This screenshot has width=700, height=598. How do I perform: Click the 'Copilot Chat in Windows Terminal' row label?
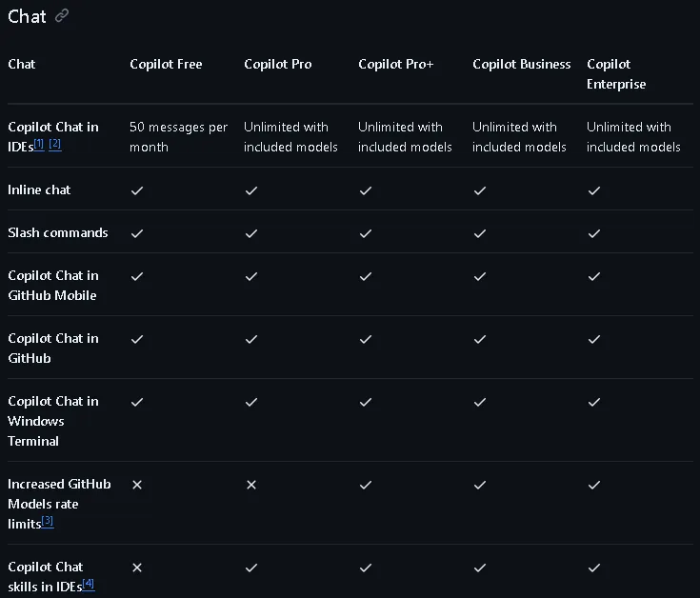tap(53, 421)
